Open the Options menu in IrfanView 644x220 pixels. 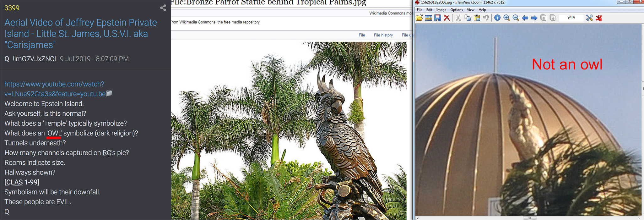tap(457, 10)
